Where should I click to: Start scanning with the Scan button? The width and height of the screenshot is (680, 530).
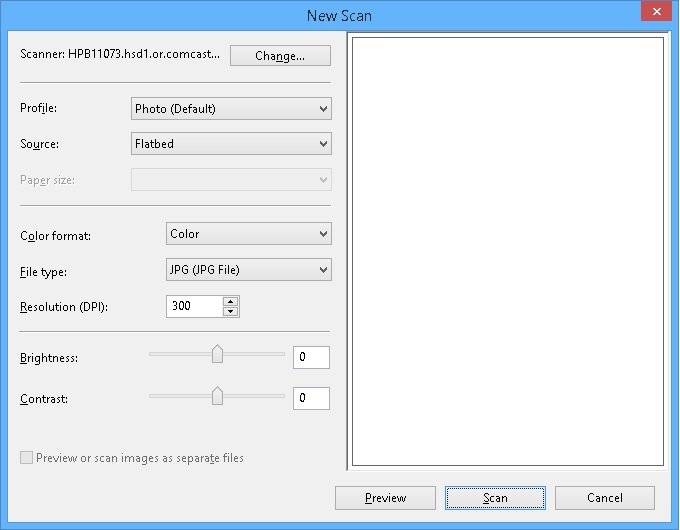point(495,498)
